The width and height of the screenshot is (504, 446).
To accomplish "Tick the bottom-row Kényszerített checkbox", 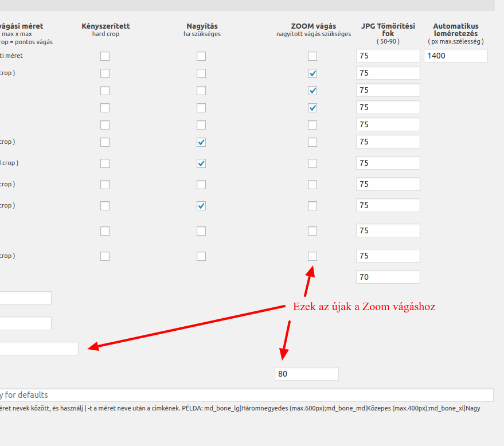I will [x=105, y=256].
